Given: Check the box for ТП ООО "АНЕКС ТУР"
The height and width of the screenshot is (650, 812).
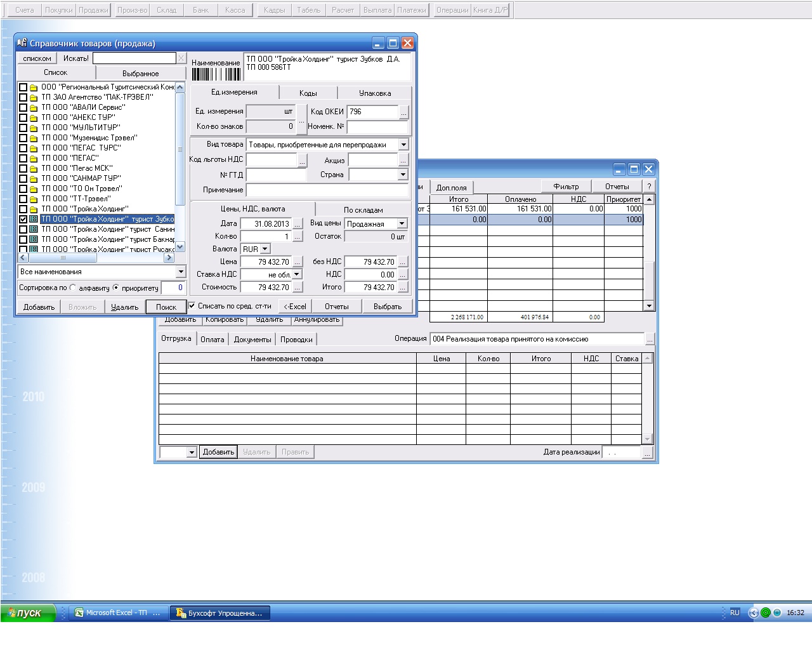Looking at the screenshot, I should coord(23,117).
